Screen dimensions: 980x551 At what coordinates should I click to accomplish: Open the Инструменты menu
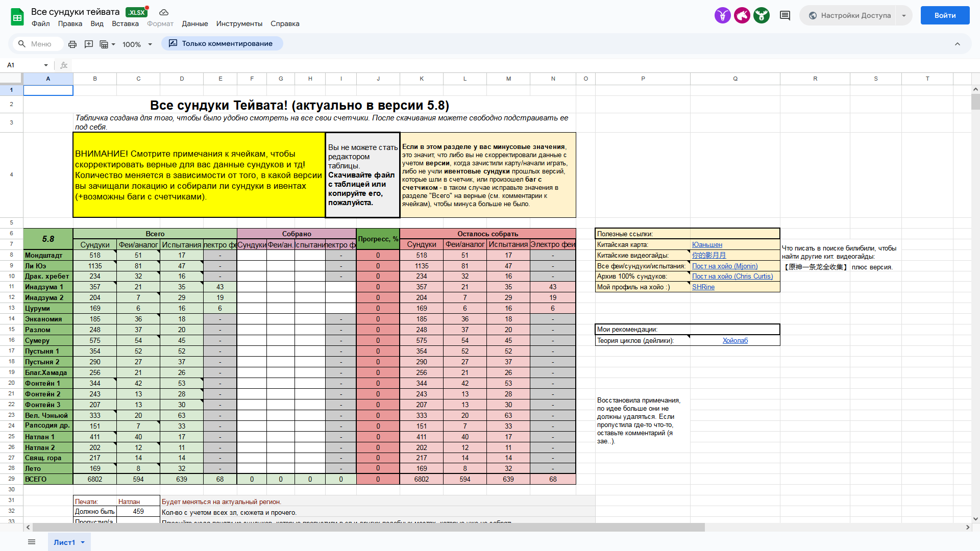[x=239, y=24]
